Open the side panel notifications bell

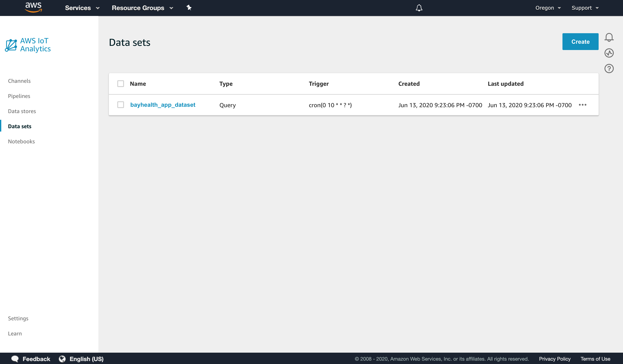pos(609,37)
